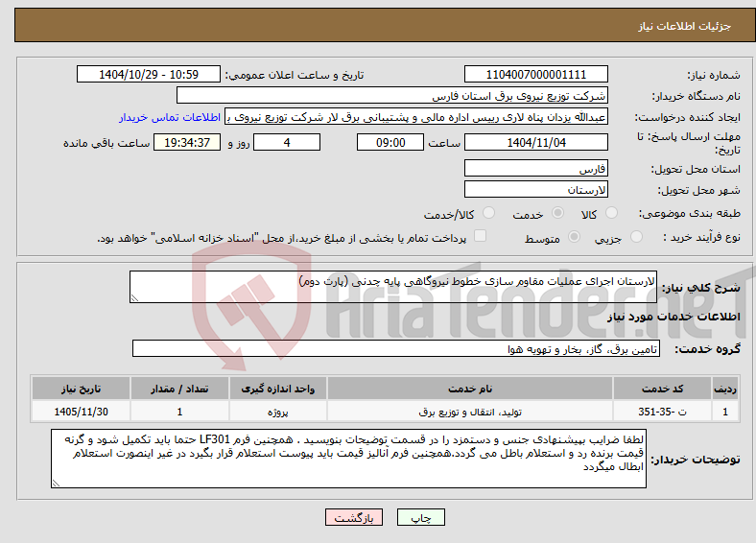Click the page title جزئیات اطلاعات نیاز
The image size is (756, 543).
point(685,26)
